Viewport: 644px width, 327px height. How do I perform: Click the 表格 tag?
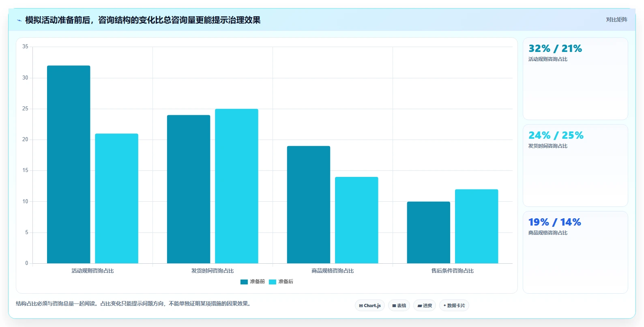[399, 305]
